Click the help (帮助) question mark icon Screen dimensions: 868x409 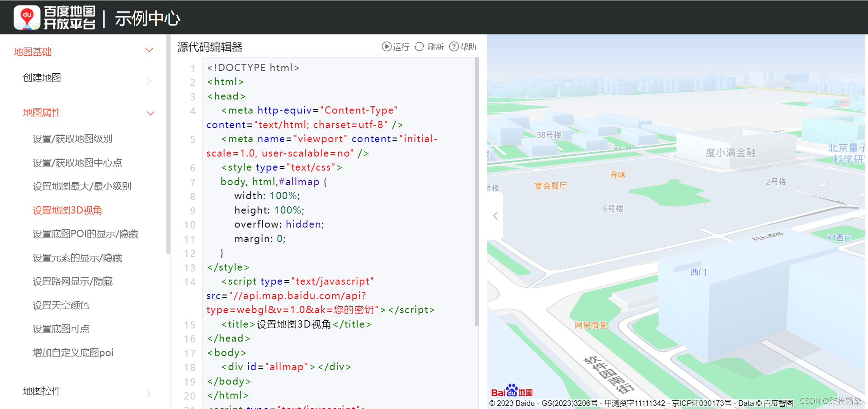point(454,47)
